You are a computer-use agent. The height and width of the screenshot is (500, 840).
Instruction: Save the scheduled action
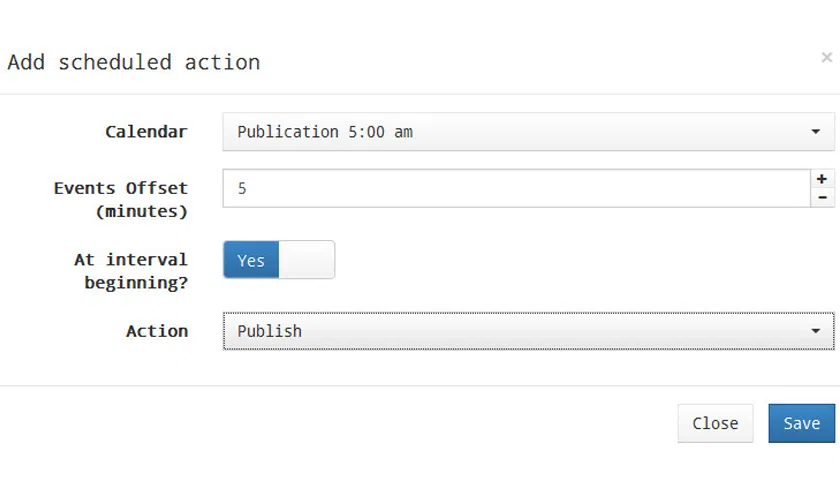click(x=801, y=423)
